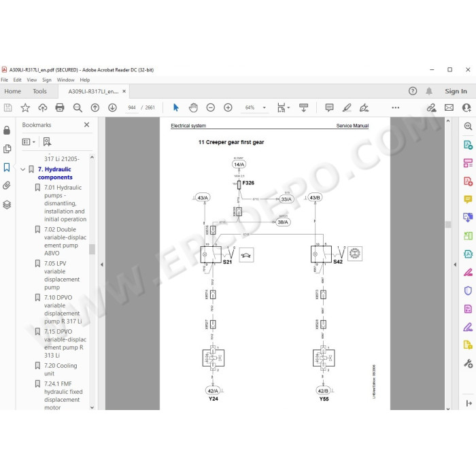Open bookmarks options menu dropdown
Viewport: 476px width, 476px height.
pyautogui.click(x=29, y=141)
